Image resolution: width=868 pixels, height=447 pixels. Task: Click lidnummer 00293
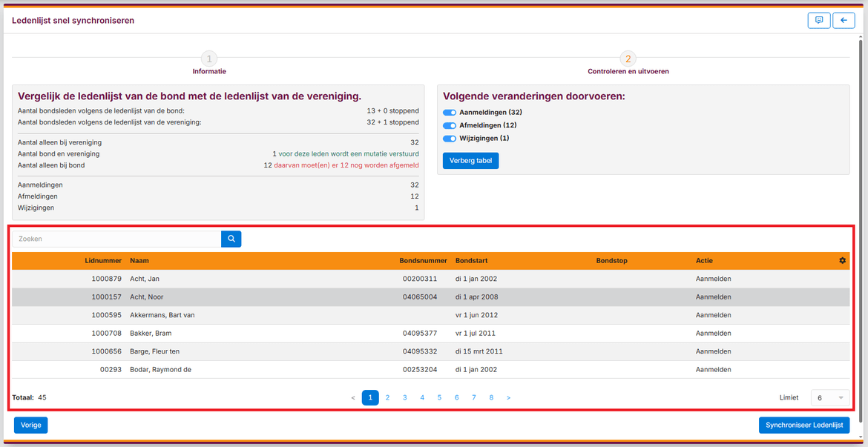[x=111, y=370]
